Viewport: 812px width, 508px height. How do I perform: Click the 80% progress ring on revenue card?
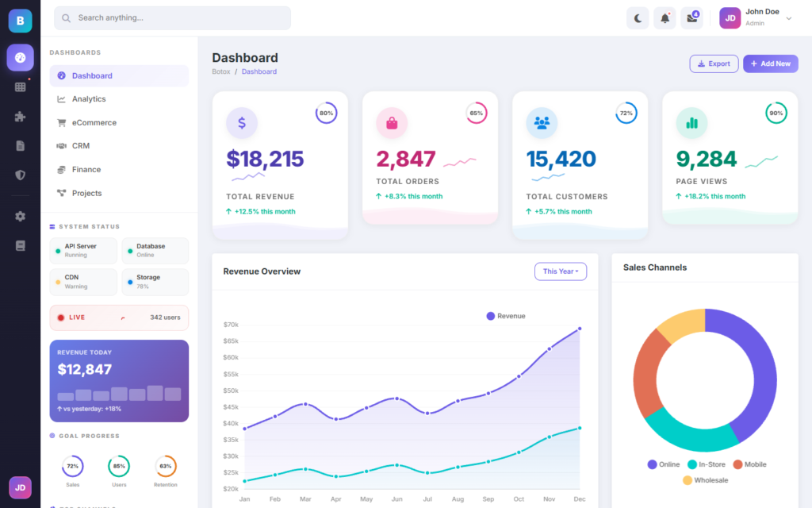point(326,113)
